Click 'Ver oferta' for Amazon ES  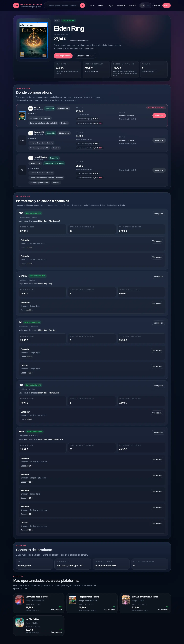click(x=159, y=140)
